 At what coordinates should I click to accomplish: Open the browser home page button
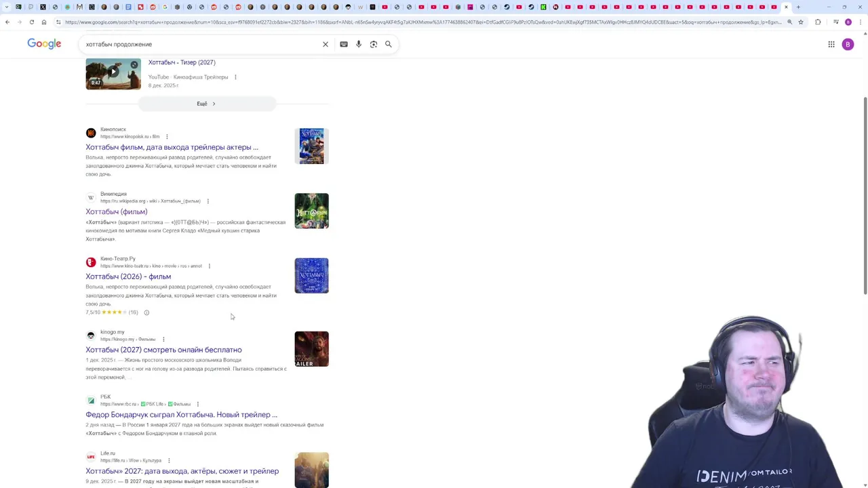click(x=44, y=22)
